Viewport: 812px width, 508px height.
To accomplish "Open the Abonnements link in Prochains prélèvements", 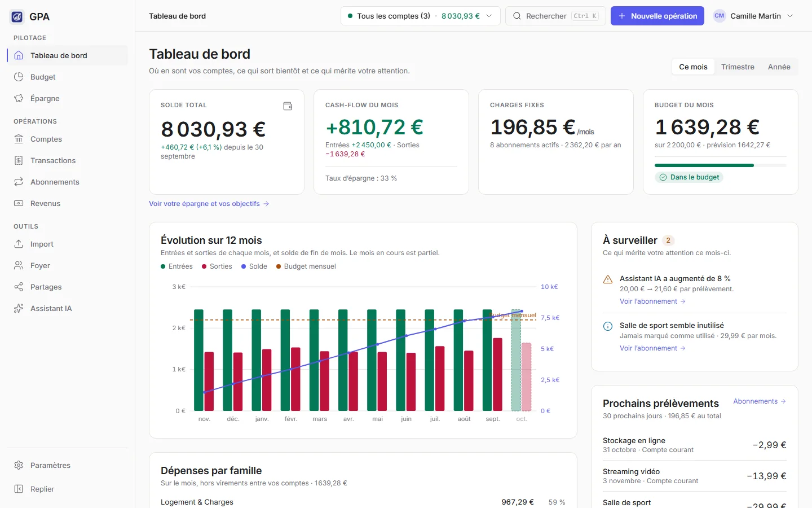I will click(760, 401).
